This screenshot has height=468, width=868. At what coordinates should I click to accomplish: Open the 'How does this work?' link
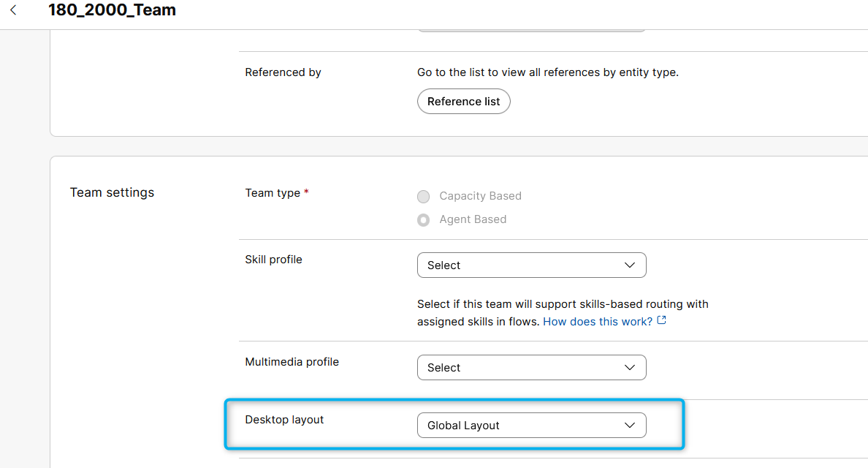tap(598, 322)
